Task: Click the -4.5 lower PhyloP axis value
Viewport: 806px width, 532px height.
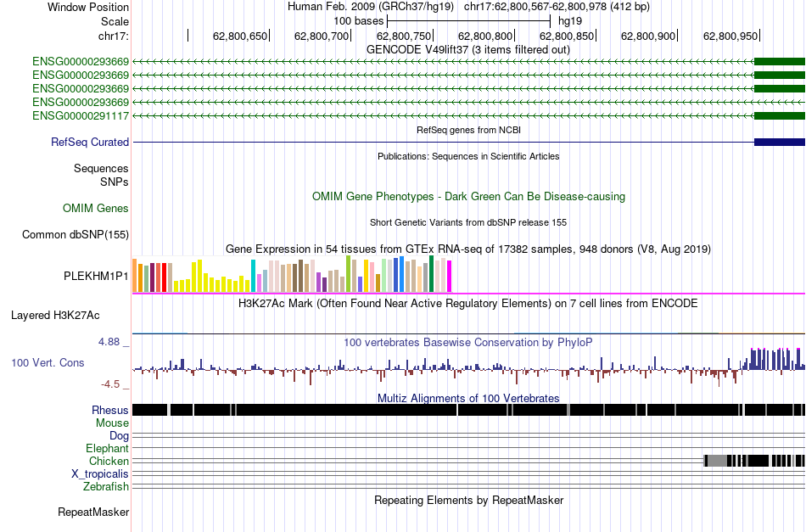Action: pos(110,384)
